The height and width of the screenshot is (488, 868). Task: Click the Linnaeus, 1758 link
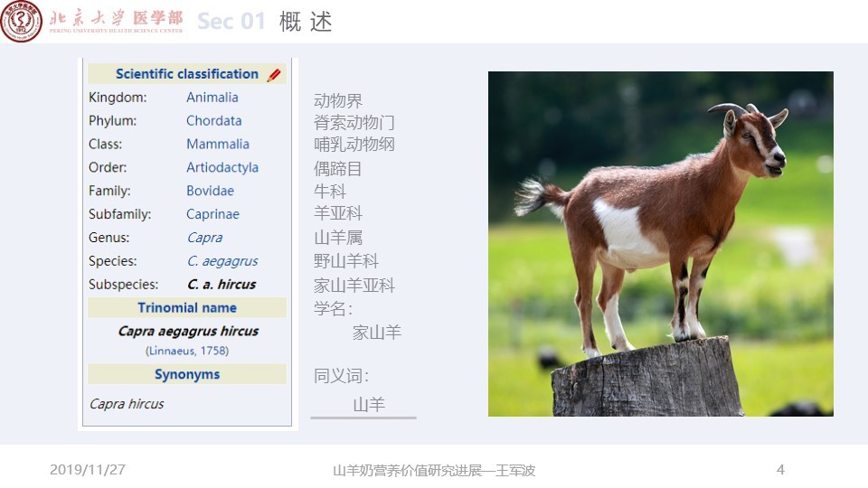187,351
